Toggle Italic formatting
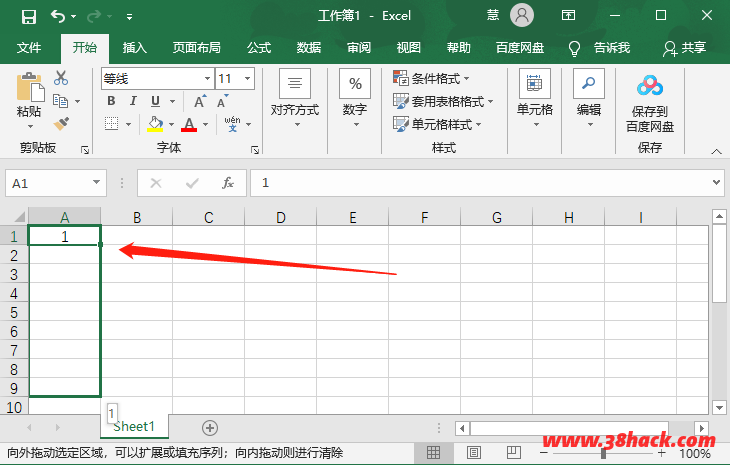This screenshot has height=465, width=730. coord(133,101)
